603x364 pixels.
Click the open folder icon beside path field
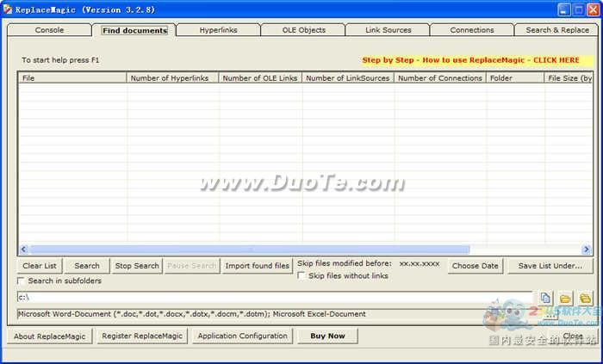point(565,298)
